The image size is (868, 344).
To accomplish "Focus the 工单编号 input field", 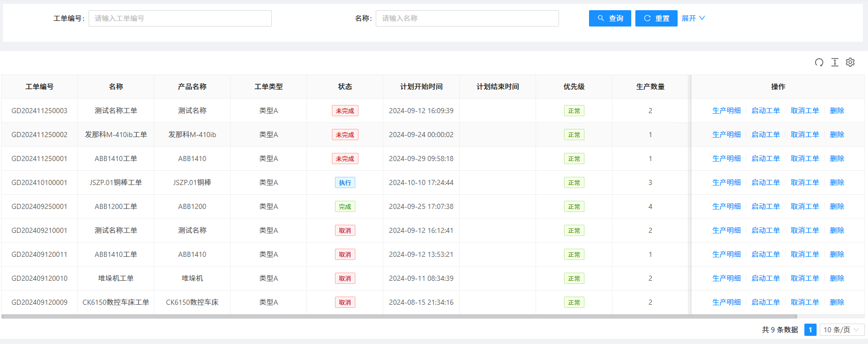I will [180, 18].
